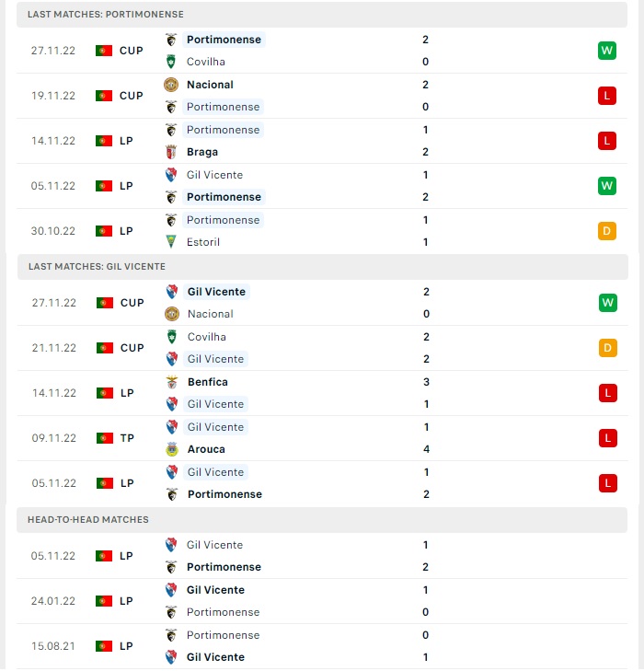Click the Covilha crest in 27.11.22 Portimonense match
644x671 pixels.
[171, 62]
